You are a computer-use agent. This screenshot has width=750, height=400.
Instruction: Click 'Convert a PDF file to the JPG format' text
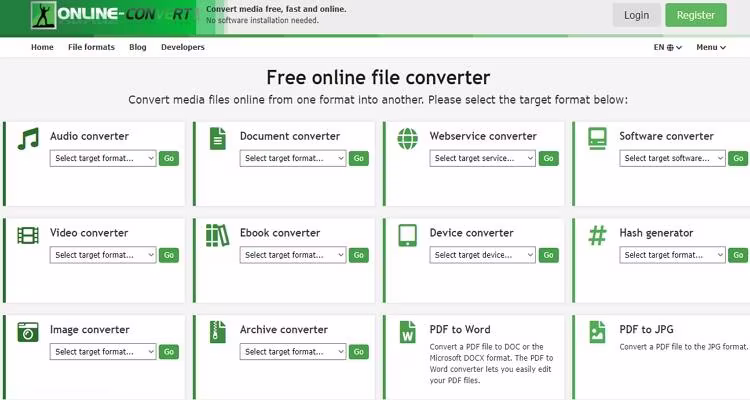coord(684,347)
